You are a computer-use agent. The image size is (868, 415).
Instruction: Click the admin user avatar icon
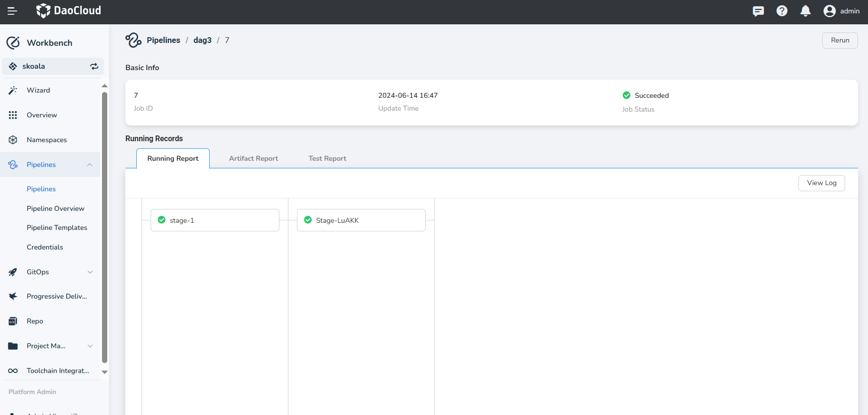(x=829, y=11)
